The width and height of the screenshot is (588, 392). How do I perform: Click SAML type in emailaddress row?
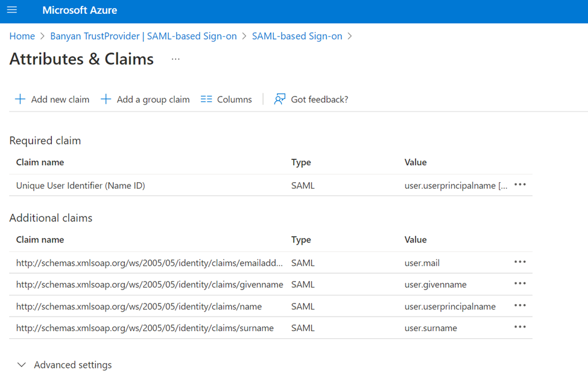pyautogui.click(x=303, y=263)
